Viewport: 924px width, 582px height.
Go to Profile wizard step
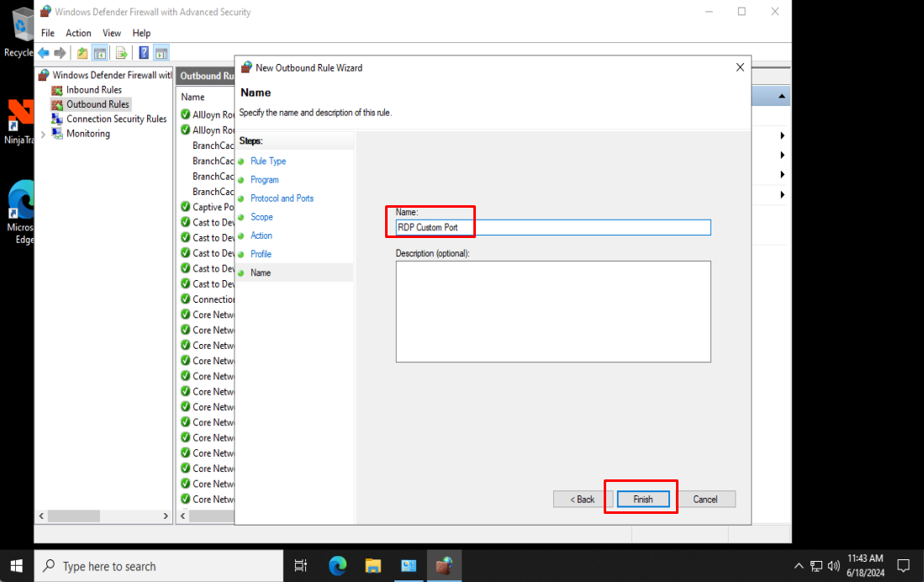coord(261,254)
